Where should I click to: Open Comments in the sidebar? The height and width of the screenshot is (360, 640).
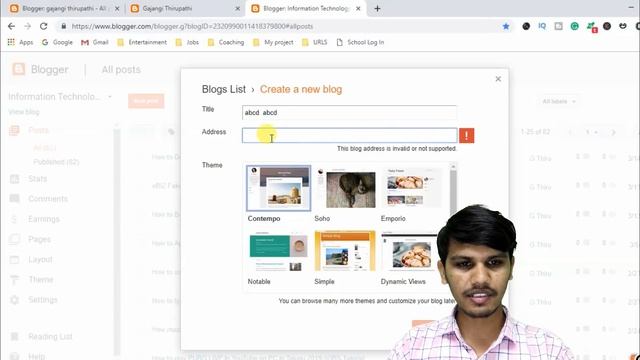coord(48,199)
